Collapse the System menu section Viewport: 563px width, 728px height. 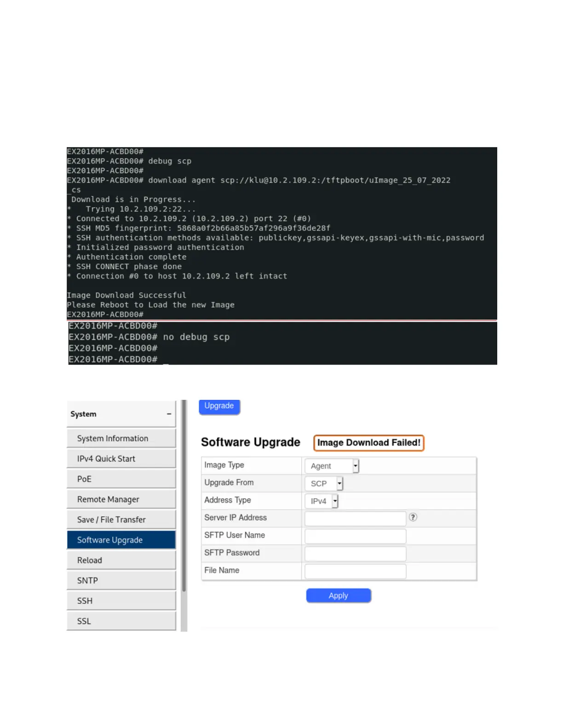click(x=169, y=414)
